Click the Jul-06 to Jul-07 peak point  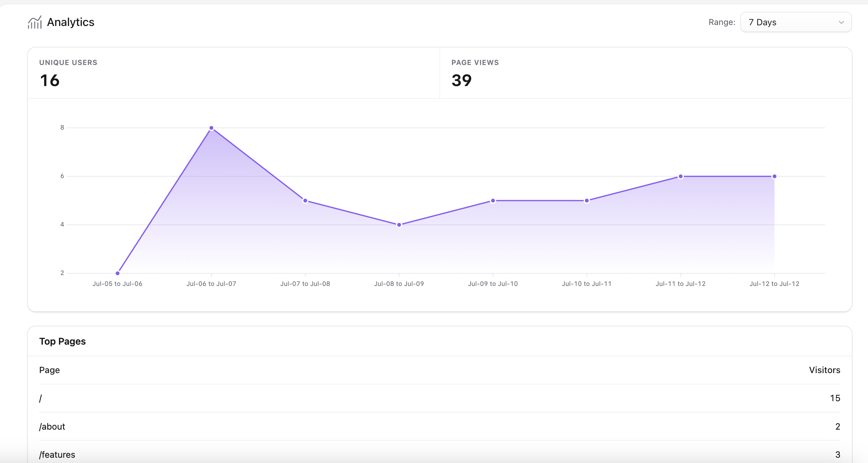click(211, 128)
